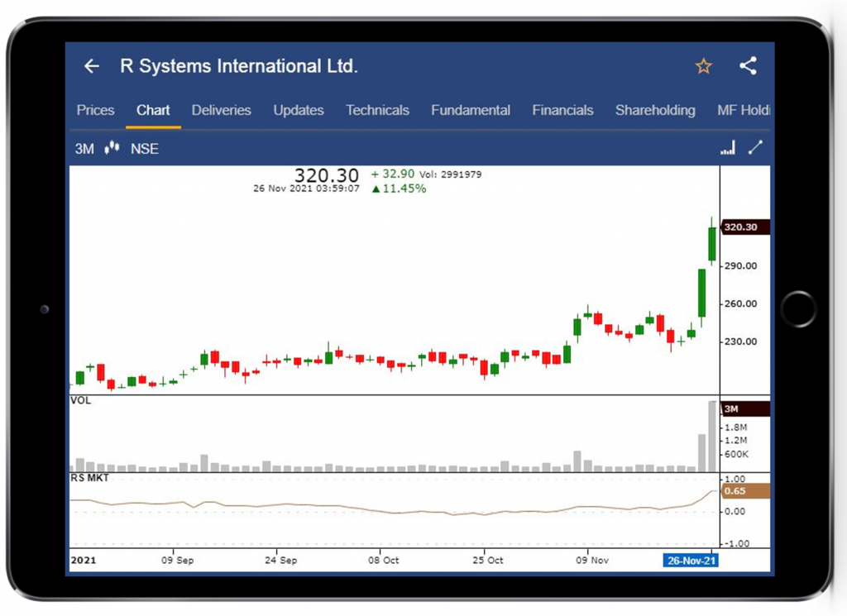Screen dimensions: 847x616
Task: Click the tall last green candlestick
Action: pyautogui.click(x=712, y=243)
